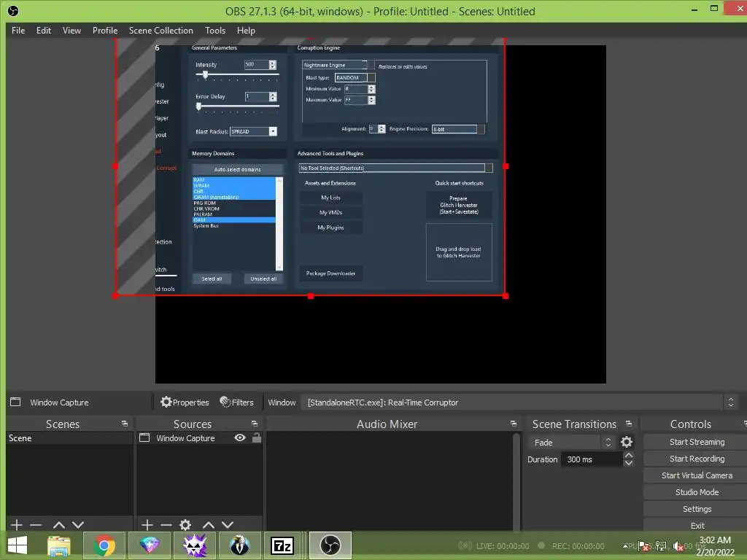Pop out the Sources dock

[255, 424]
